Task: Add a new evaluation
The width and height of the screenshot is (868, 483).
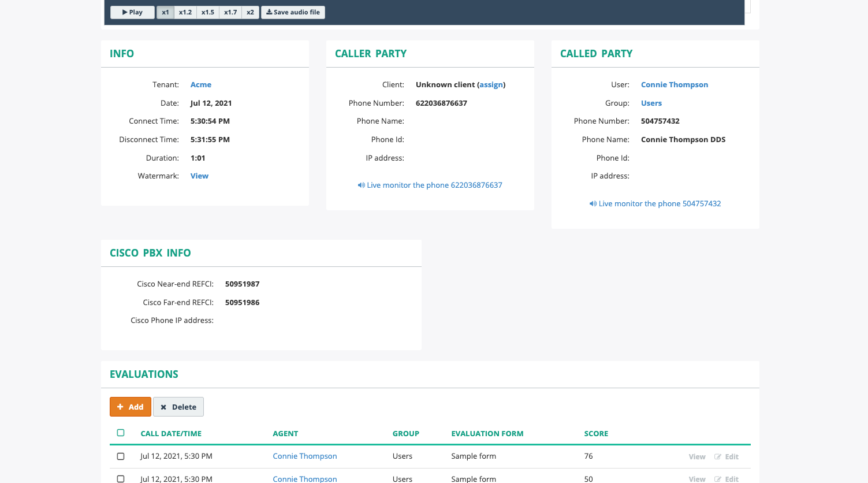Action: coord(131,407)
